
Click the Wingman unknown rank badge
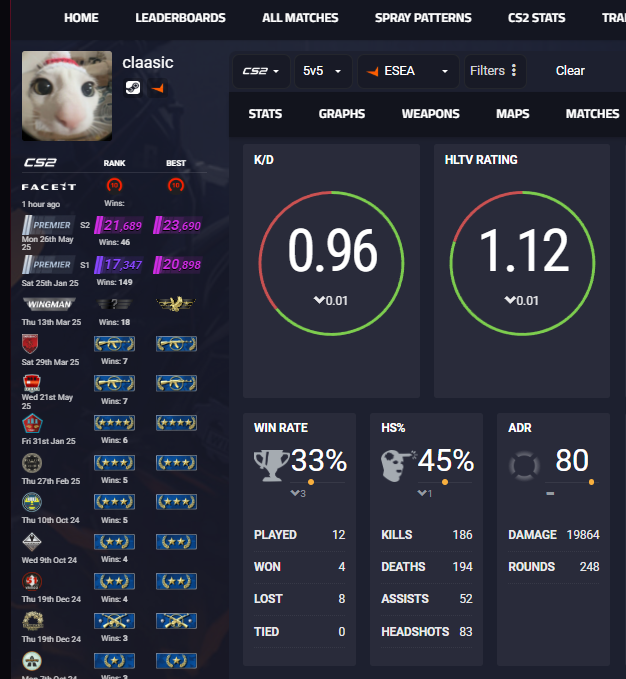click(x=114, y=304)
